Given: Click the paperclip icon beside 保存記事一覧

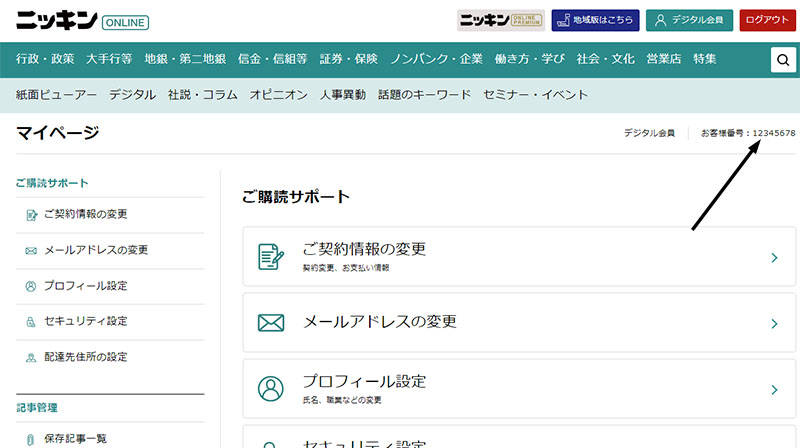Looking at the screenshot, I should coord(31,438).
